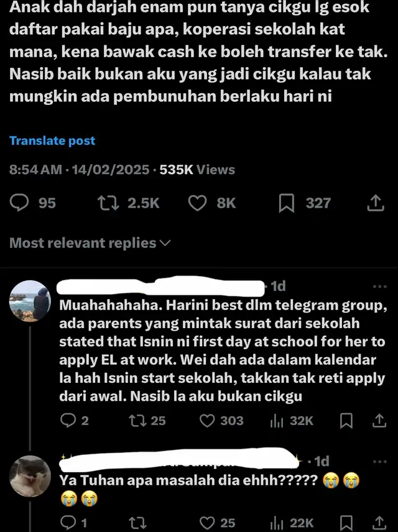Open replies on the main post (95)
398x532 pixels.
(32, 203)
